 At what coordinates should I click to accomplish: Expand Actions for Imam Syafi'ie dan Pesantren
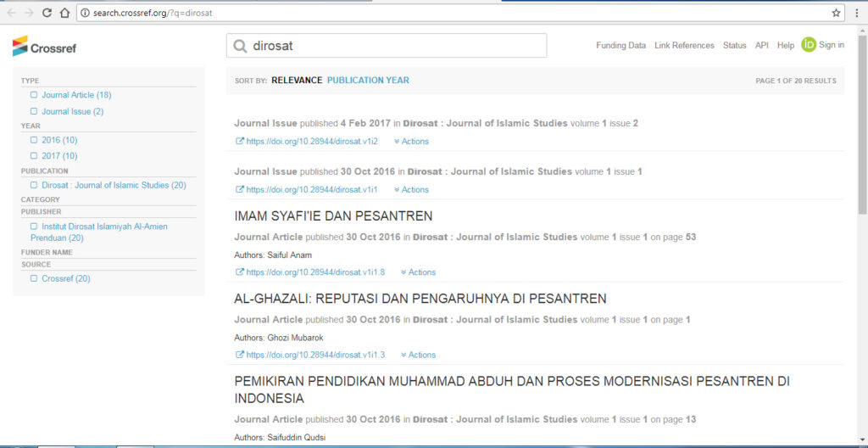418,272
